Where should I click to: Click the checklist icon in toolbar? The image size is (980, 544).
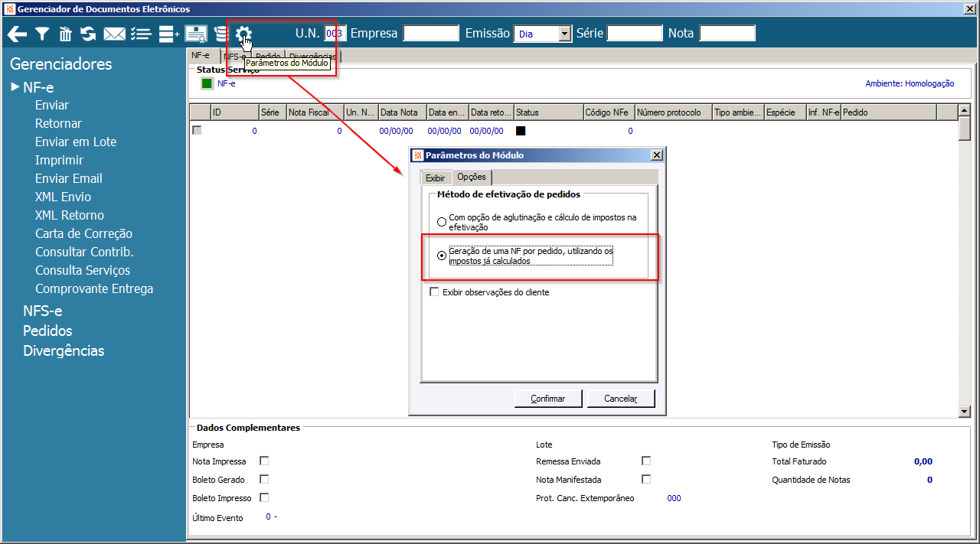point(141,34)
